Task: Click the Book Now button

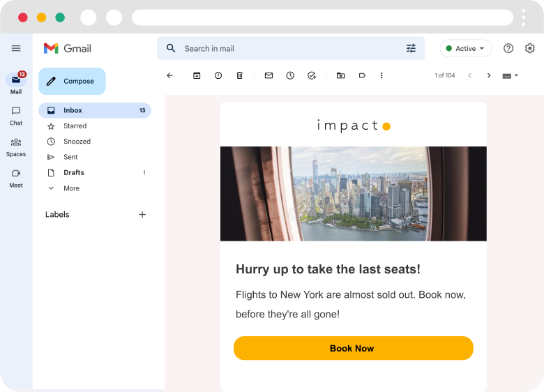Action: pyautogui.click(x=354, y=348)
